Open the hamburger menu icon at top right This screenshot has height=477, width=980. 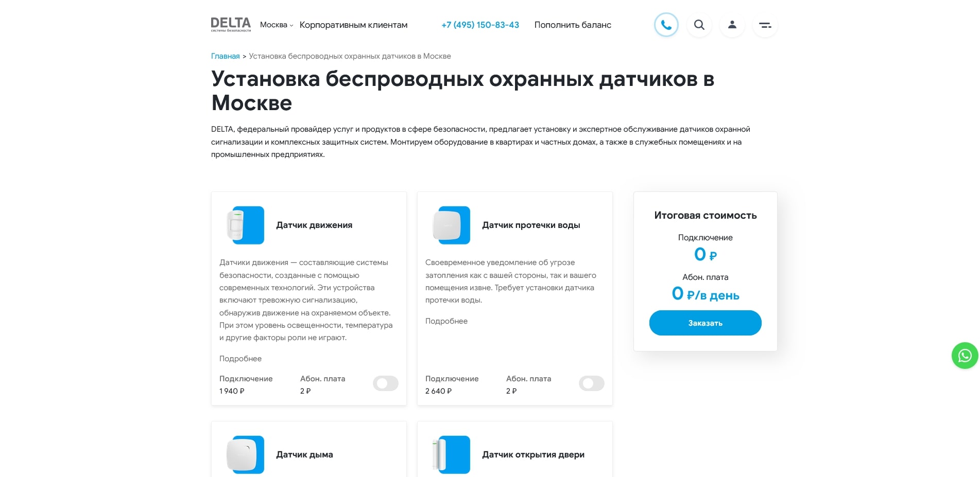point(765,25)
